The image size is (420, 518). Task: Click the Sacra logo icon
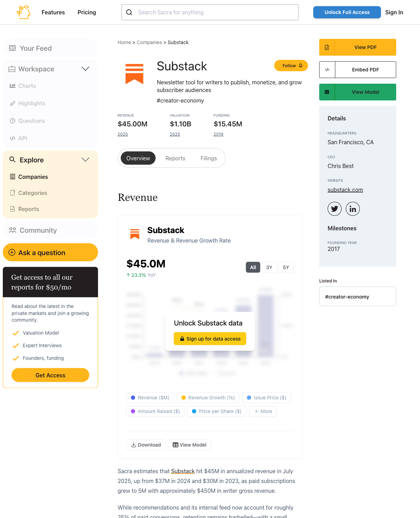(x=24, y=12)
